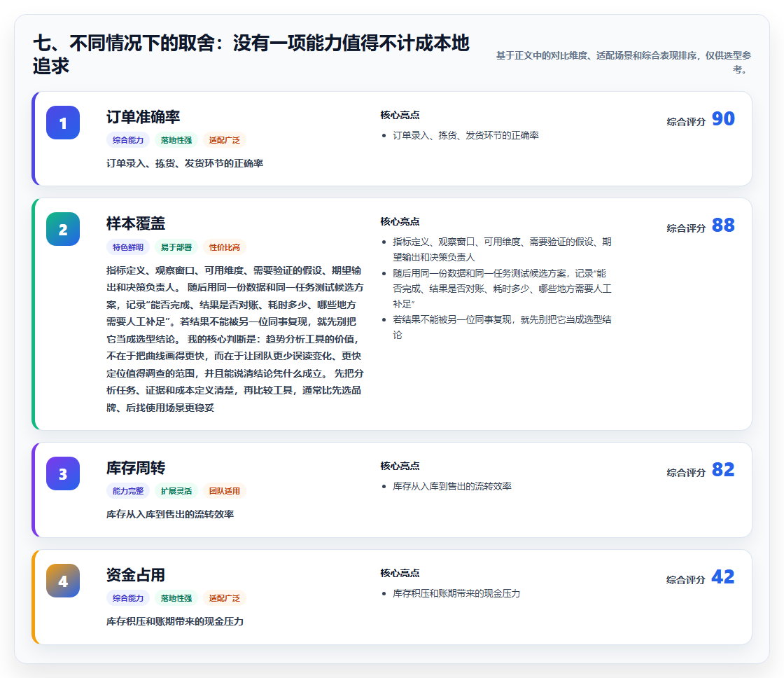Click the rank 1 number badge
Viewport: 784px width, 678px height.
click(x=63, y=123)
